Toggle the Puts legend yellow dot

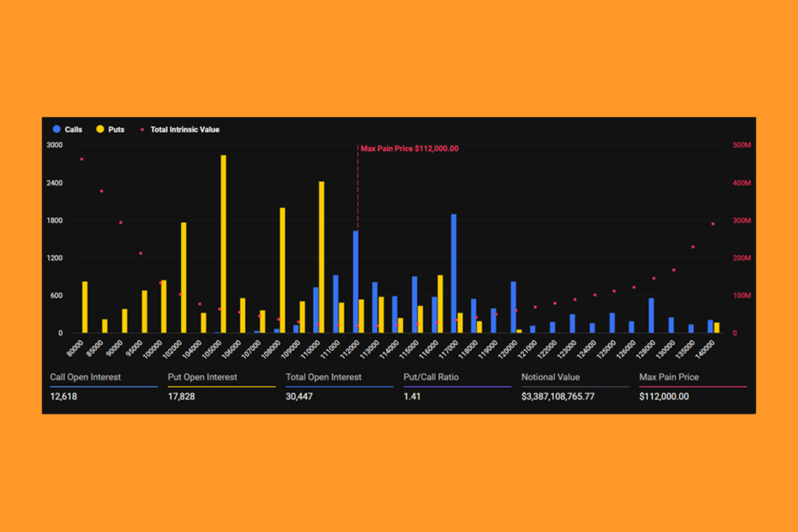(x=101, y=129)
